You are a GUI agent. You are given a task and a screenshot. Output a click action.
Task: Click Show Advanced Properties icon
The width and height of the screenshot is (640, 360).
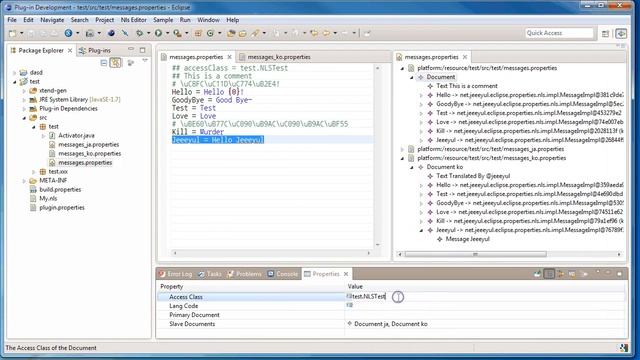[x=561, y=274]
